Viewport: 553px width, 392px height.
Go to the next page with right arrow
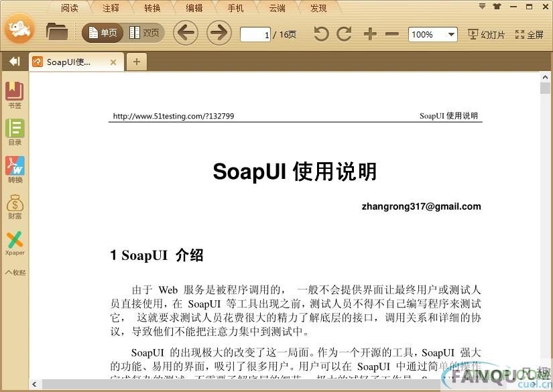point(219,33)
